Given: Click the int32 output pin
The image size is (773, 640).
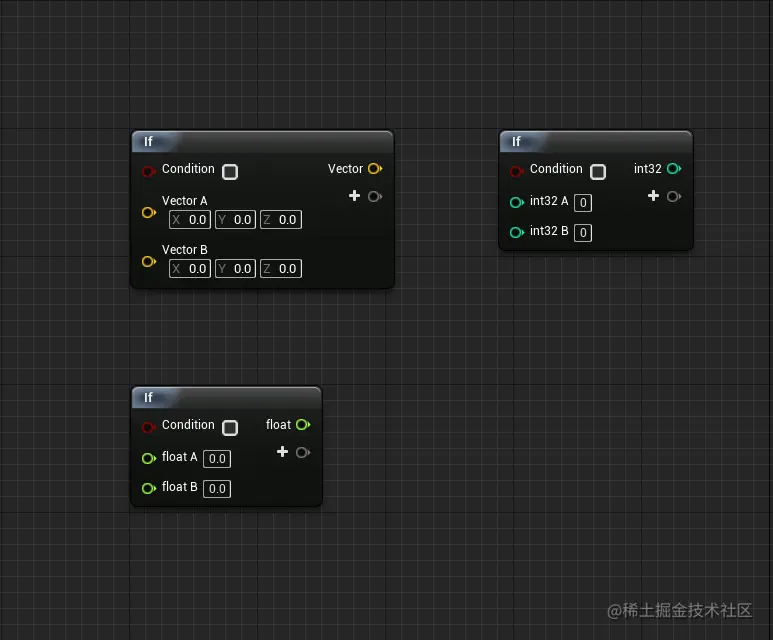Looking at the screenshot, I should tap(674, 169).
